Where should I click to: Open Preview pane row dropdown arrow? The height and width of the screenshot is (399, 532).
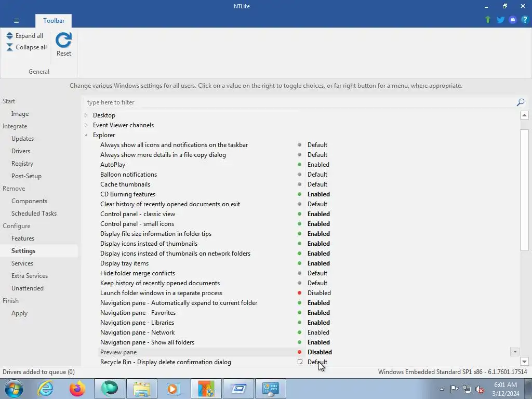click(x=515, y=352)
